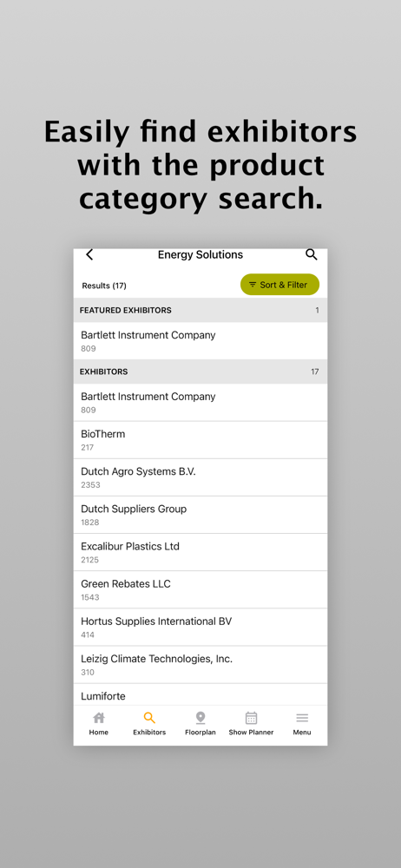
Task: Tap the back arrow icon
Action: pyautogui.click(x=89, y=254)
